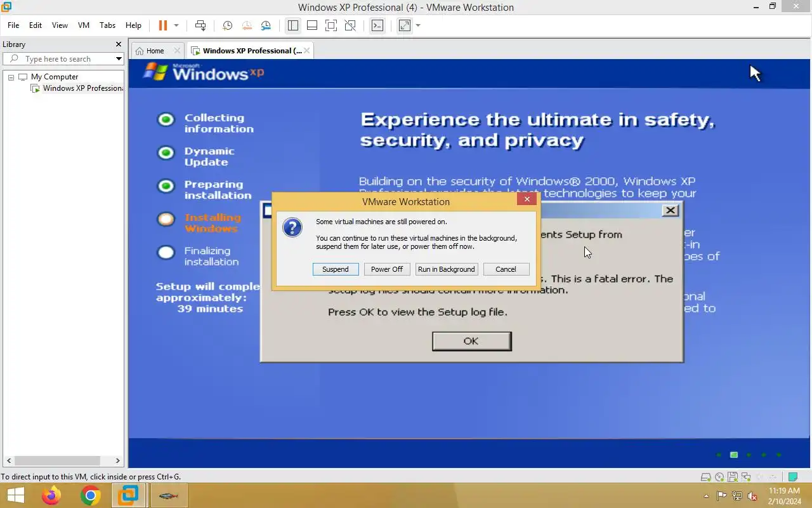Viewport: 812px width, 508px height.
Task: Open the Edit menu
Action: pyautogui.click(x=36, y=25)
